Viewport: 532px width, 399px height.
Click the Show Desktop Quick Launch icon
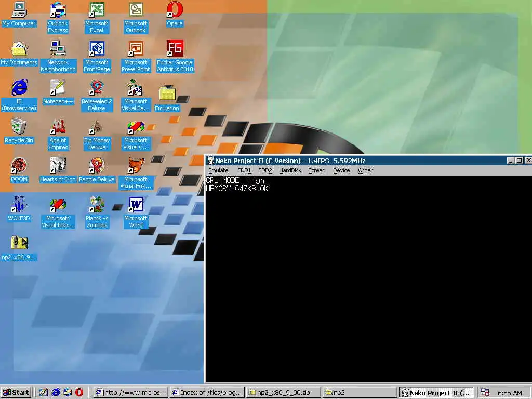[x=44, y=393]
